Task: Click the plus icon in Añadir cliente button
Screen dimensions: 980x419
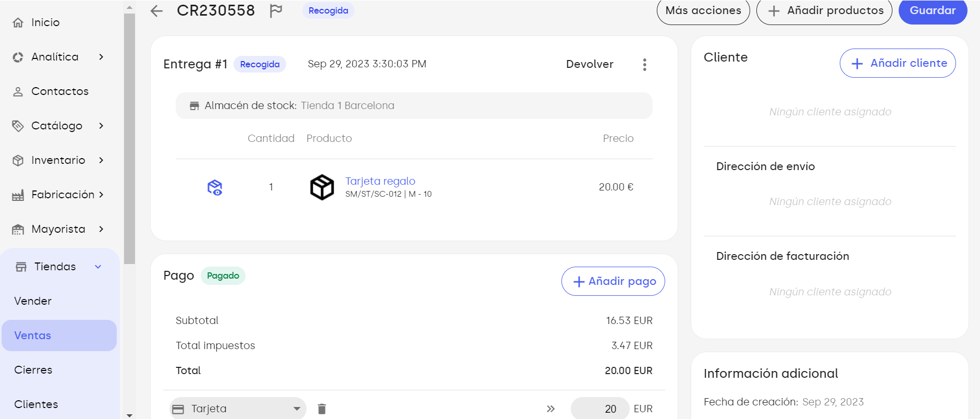Action: (x=857, y=64)
